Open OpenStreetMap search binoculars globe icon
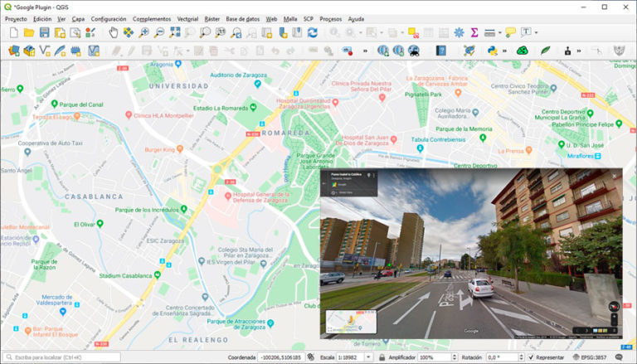Viewport: 637px width, 364px height. tap(414, 51)
